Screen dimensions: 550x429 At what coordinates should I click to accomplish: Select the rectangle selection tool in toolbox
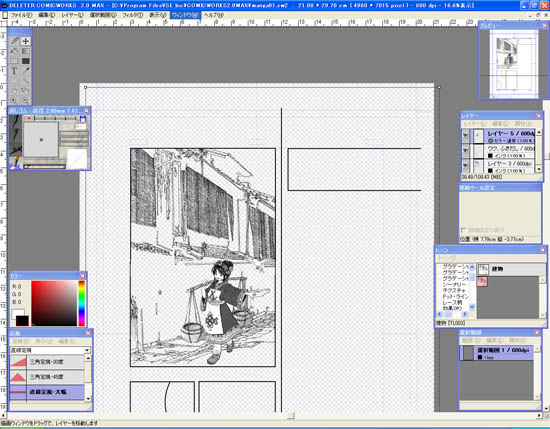pos(14,61)
